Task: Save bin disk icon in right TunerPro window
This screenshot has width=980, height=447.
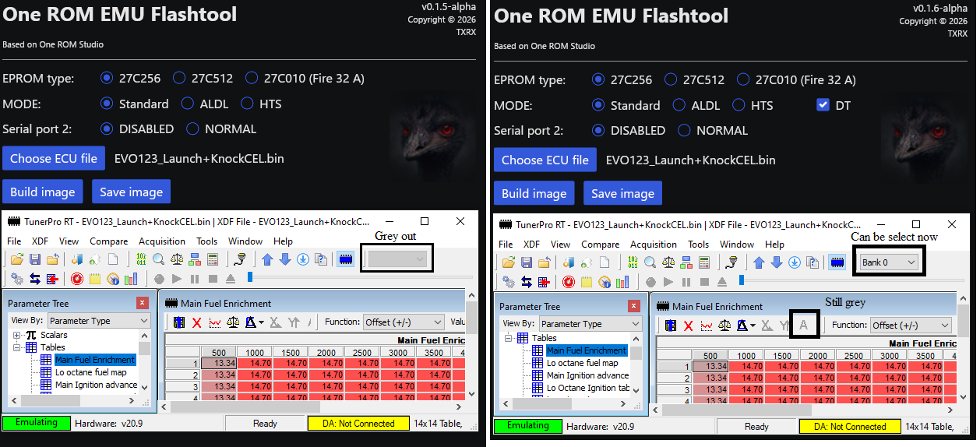Action: tap(527, 262)
